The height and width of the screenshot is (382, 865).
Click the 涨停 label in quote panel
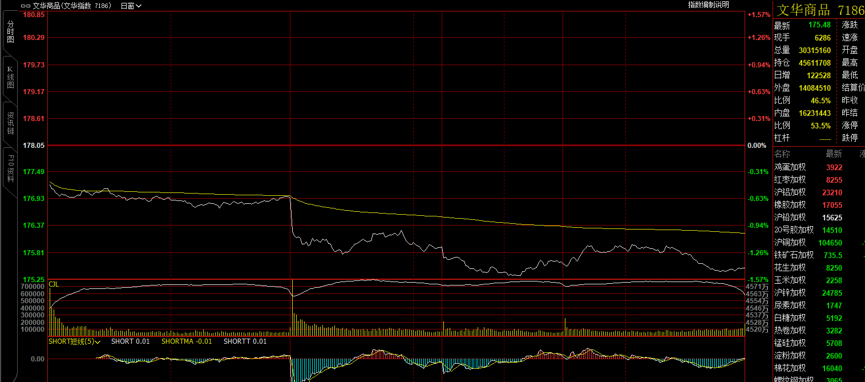point(850,125)
